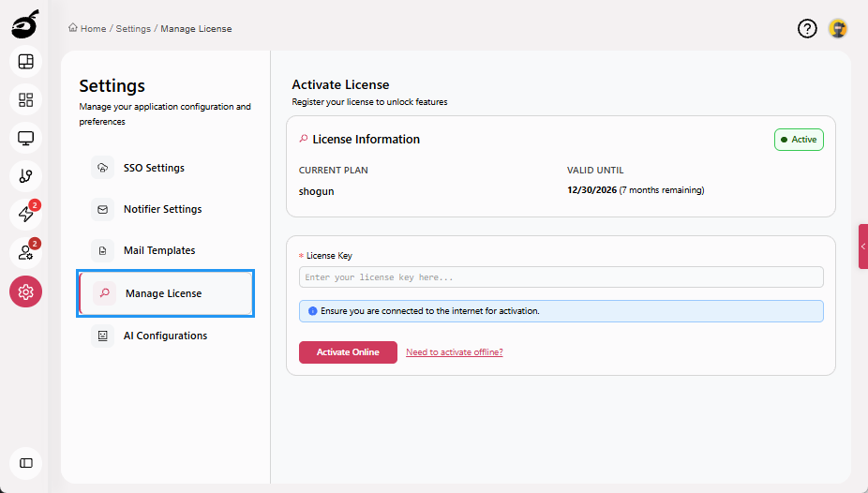Select the settings gear icon in the sidebar

(x=25, y=291)
